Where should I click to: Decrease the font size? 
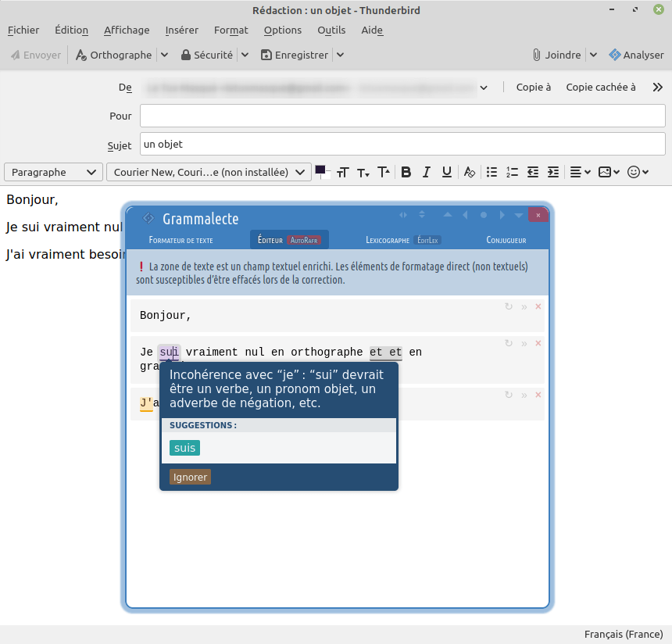363,173
